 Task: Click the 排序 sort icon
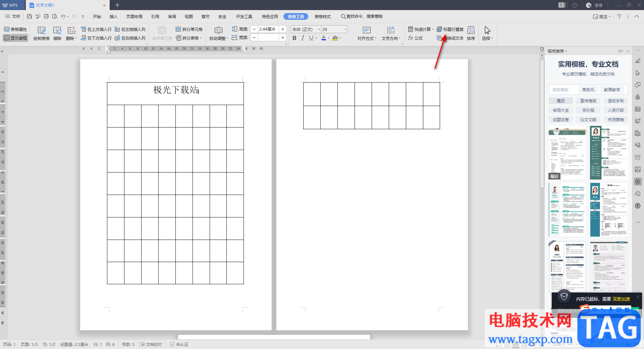[471, 34]
